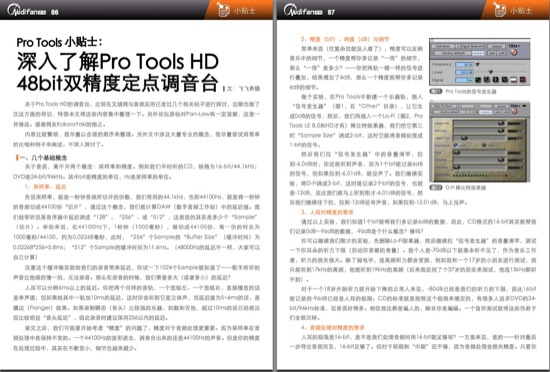
Task: Click the Frequency slider handle
Action: click(477, 64)
